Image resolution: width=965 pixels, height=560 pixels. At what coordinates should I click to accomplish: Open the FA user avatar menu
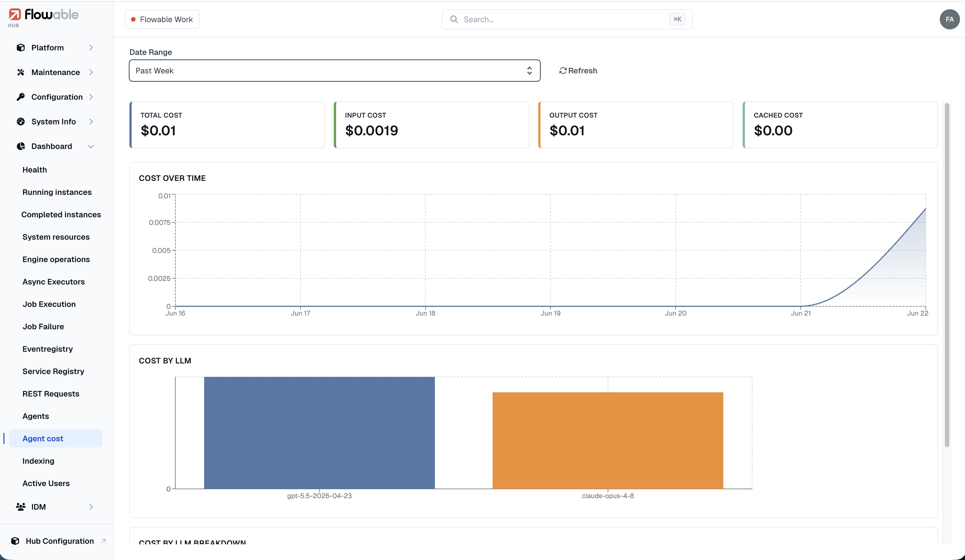point(949,19)
